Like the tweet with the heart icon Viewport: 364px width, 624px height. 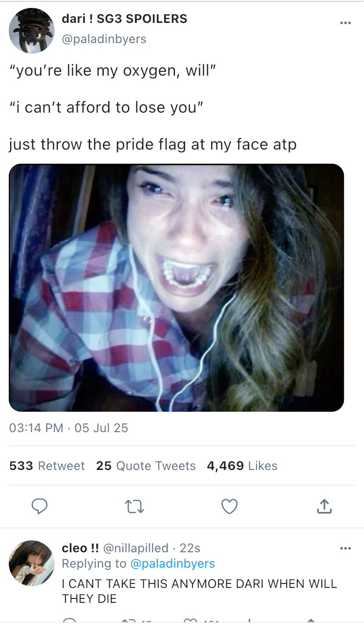[x=229, y=507]
